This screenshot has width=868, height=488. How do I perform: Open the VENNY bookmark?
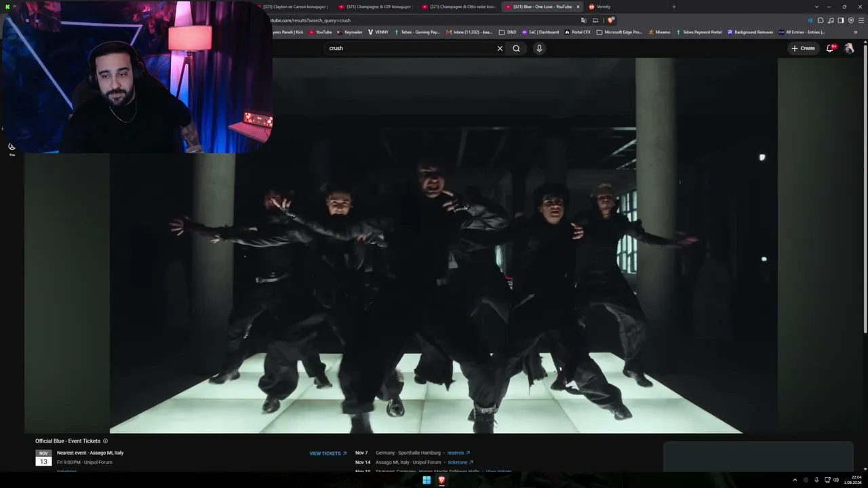pyautogui.click(x=378, y=32)
